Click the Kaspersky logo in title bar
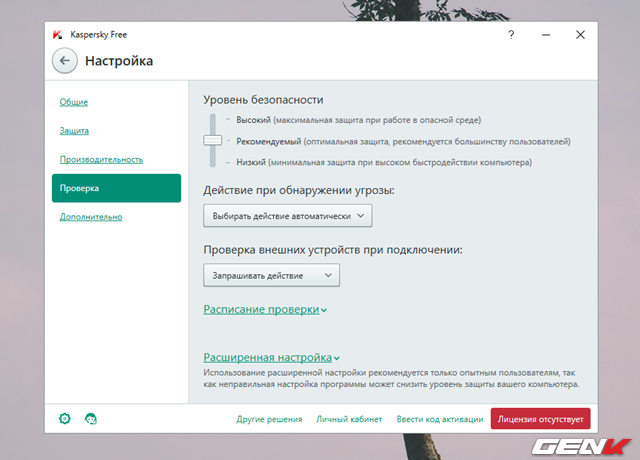The width and height of the screenshot is (640, 460). click(x=57, y=34)
